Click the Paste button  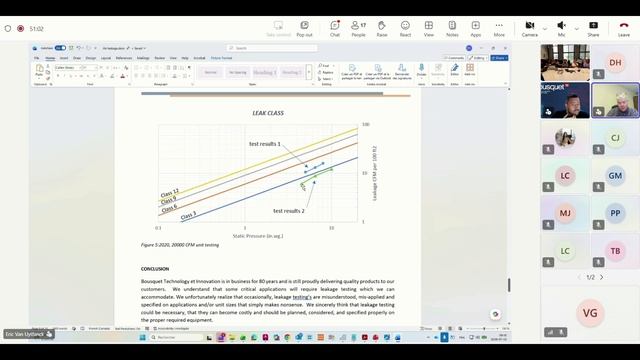(39, 71)
